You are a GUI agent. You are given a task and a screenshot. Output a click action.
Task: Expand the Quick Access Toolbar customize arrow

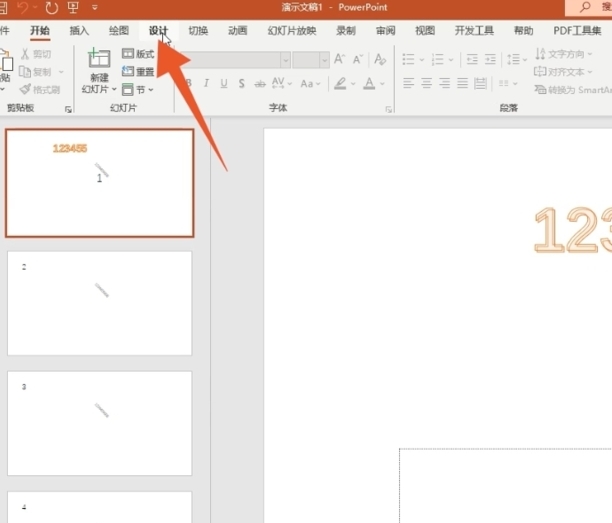(x=94, y=7)
